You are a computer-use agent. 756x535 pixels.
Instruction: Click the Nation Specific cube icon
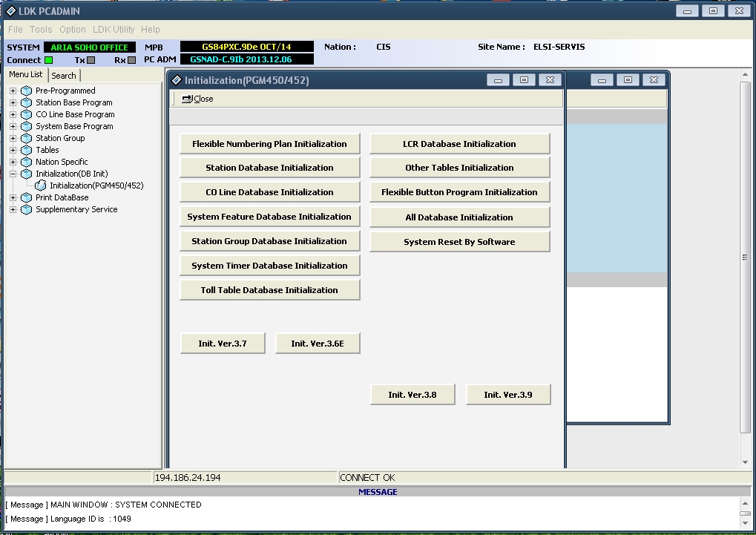27,162
